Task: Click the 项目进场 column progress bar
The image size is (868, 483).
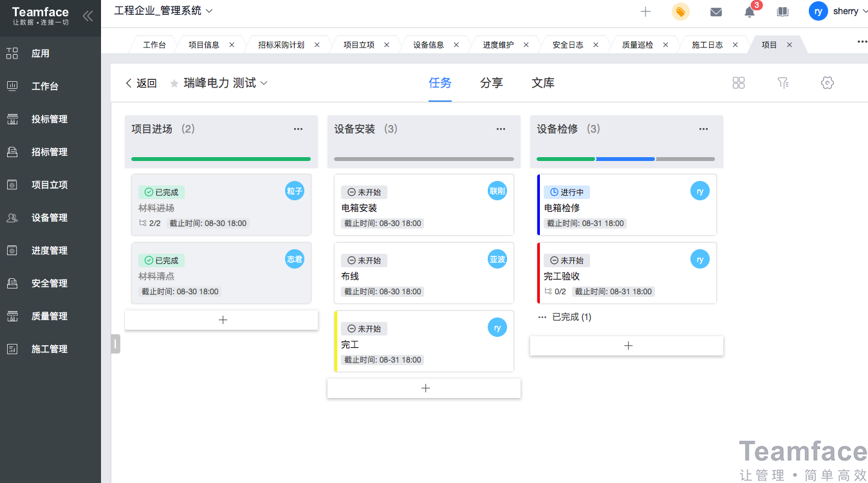Action: (x=221, y=158)
